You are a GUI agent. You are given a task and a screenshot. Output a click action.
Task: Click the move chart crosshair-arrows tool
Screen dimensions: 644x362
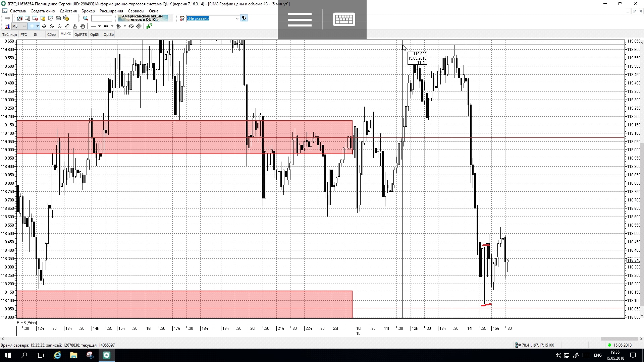click(44, 26)
